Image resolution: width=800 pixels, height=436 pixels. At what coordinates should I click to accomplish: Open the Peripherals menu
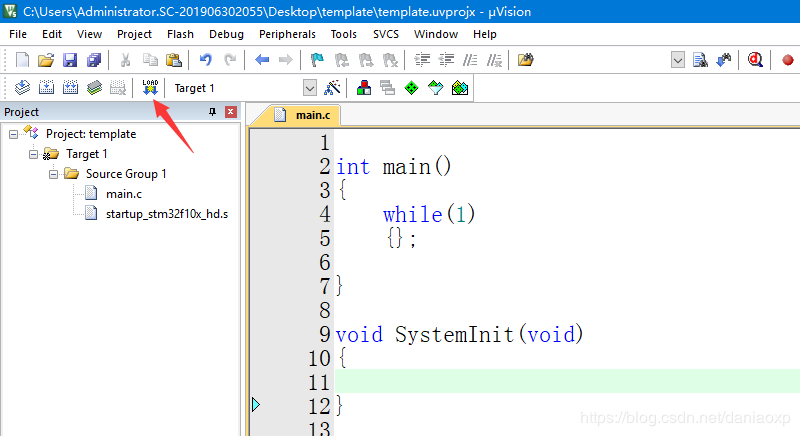[x=287, y=34]
